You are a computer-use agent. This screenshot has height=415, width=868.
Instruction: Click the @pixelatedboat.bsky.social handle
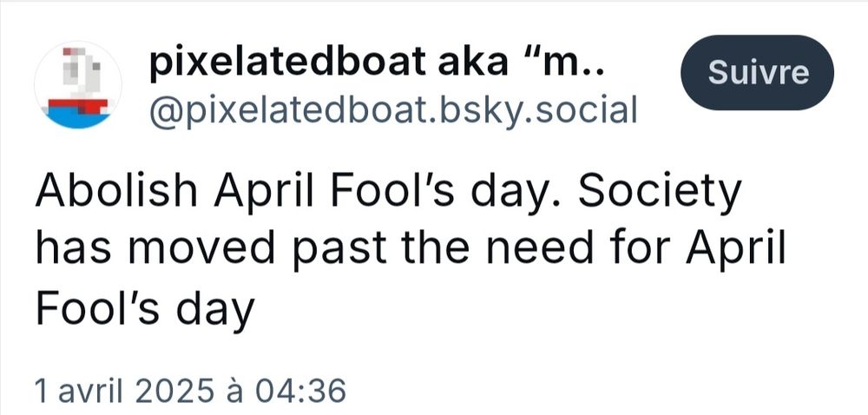click(392, 110)
